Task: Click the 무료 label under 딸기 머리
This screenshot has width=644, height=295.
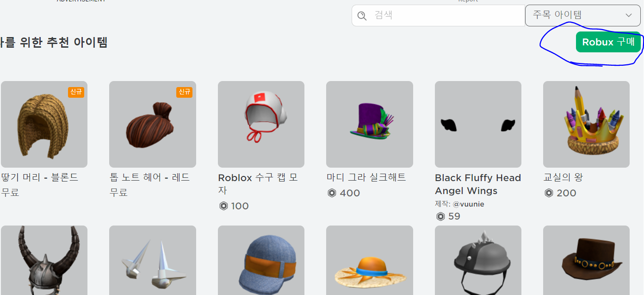Action: coord(10,192)
